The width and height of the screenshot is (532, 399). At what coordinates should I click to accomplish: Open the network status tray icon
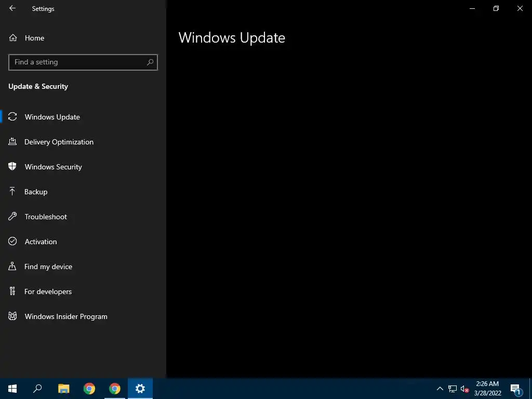[x=453, y=389]
